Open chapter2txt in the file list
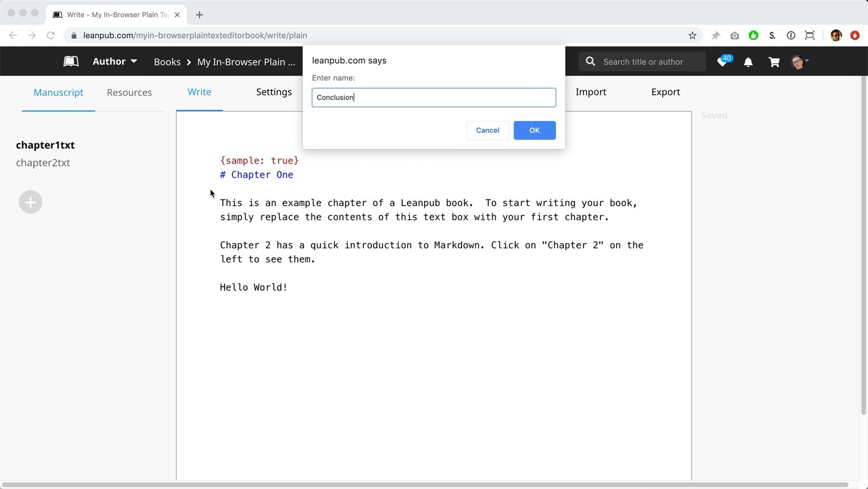The image size is (868, 489). (x=43, y=163)
